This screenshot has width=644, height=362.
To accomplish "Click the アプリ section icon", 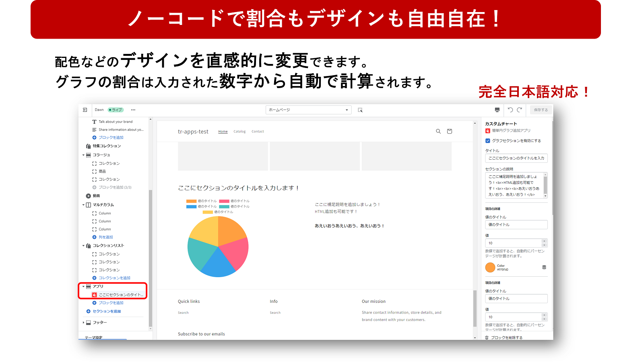I will tap(88, 286).
